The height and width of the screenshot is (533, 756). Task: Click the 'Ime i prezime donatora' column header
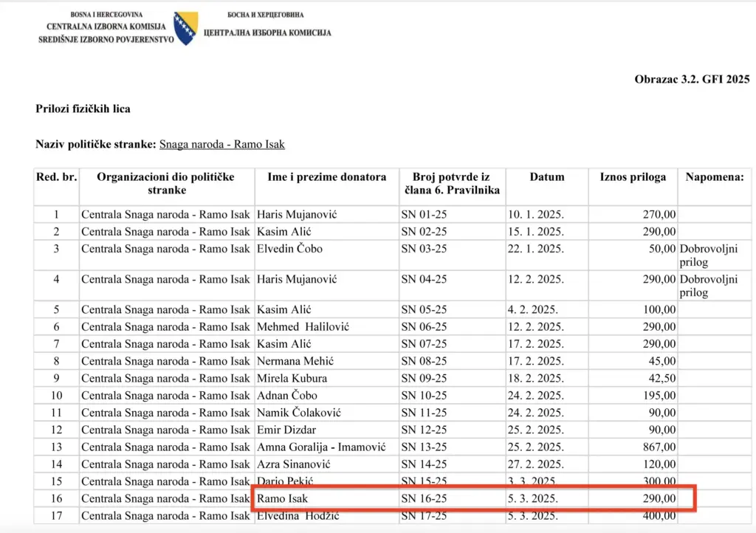pyautogui.click(x=327, y=177)
